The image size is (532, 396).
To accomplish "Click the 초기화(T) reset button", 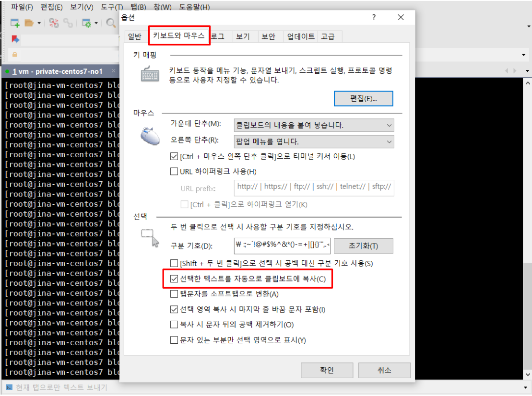I will (363, 246).
